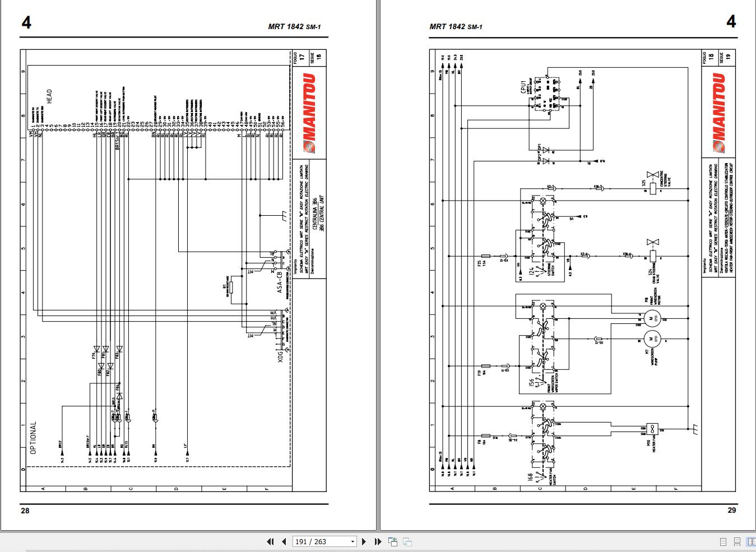756x552 pixels.
Task: Open the page number dropdown list
Action: [353, 541]
